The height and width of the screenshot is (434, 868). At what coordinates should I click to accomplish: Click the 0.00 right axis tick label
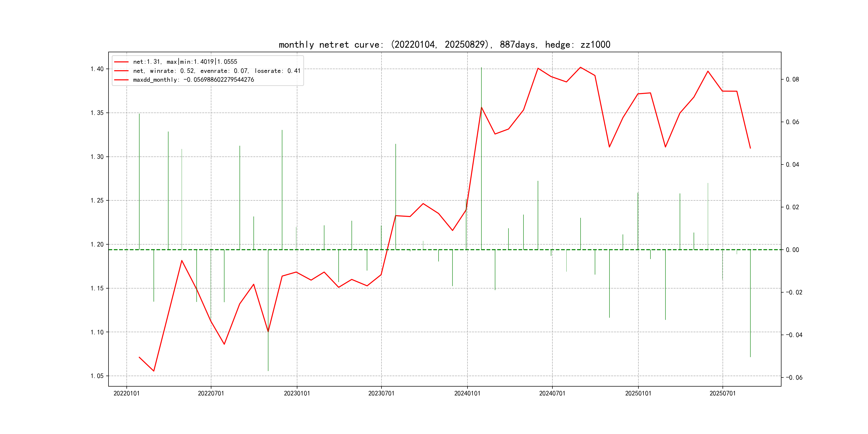point(792,250)
